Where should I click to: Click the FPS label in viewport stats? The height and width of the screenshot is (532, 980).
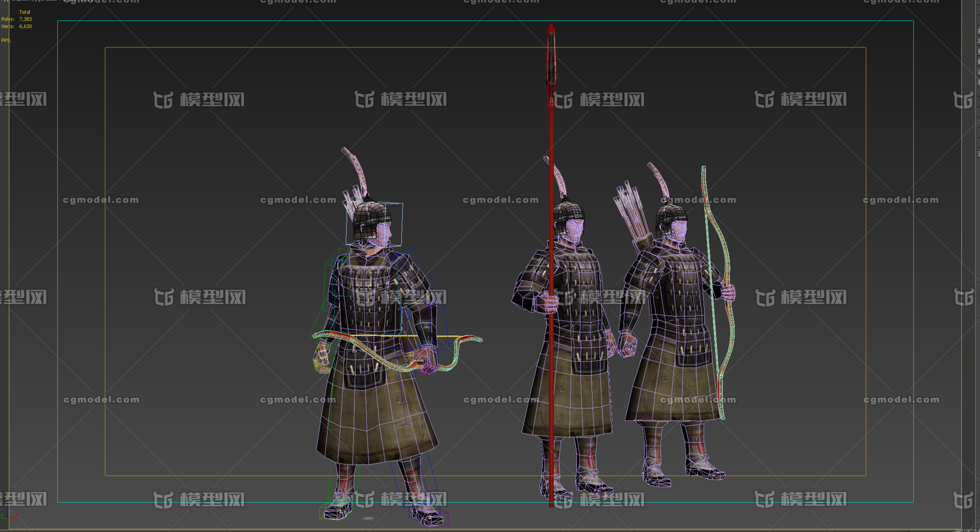pyautogui.click(x=6, y=40)
